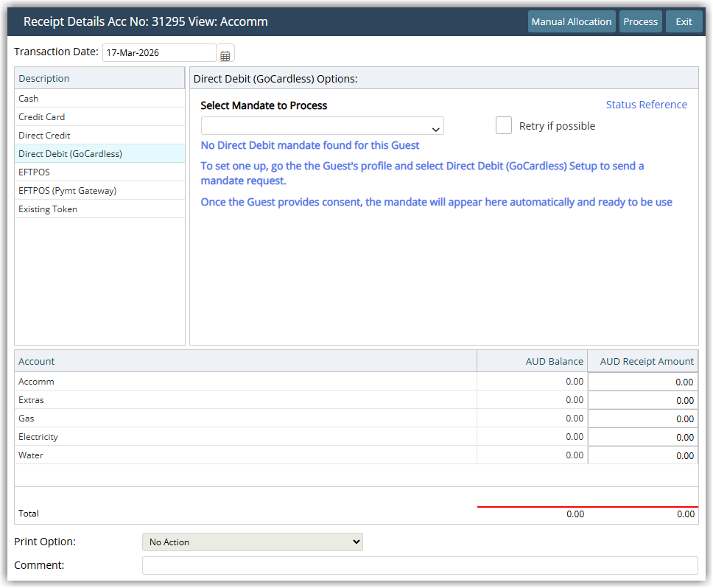
Task: Expand the Print Option dropdown
Action: click(253, 542)
